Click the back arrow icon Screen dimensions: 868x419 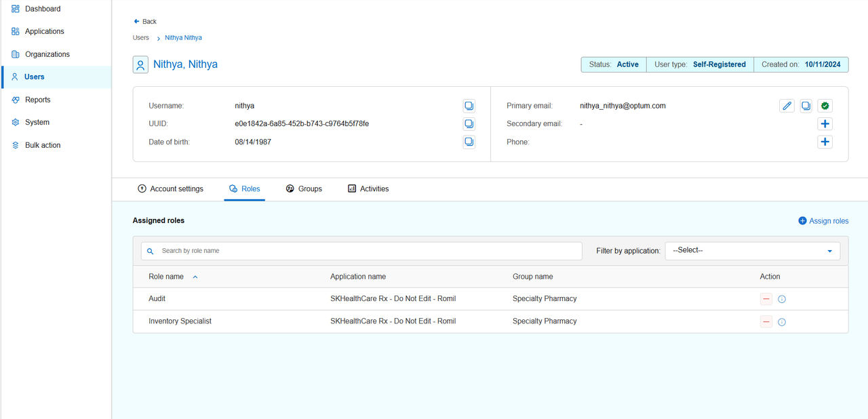tap(136, 22)
